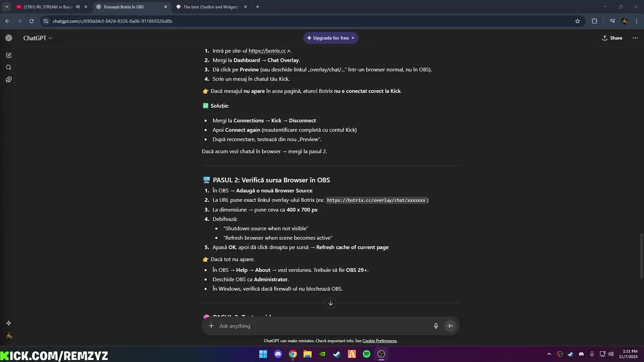Viewport: 644px width, 362px height.
Task: Click the sparkle icon in the lower sidebar
Action: pos(9,323)
